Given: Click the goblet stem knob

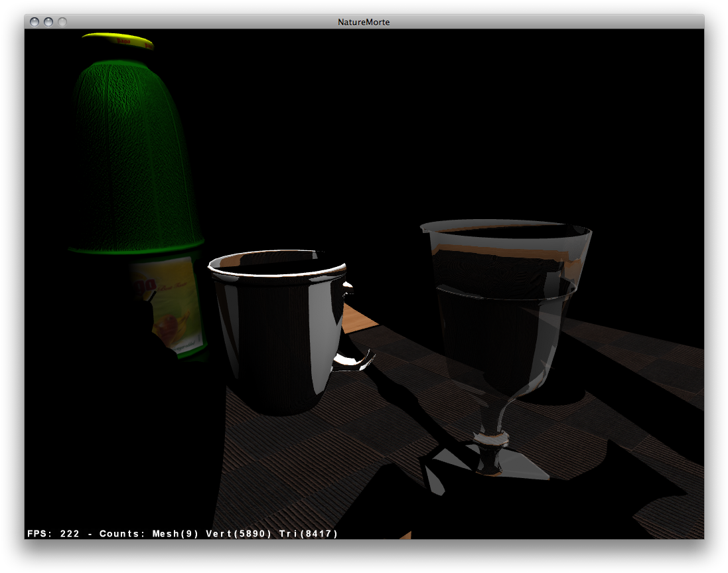Looking at the screenshot, I should coord(492,438).
